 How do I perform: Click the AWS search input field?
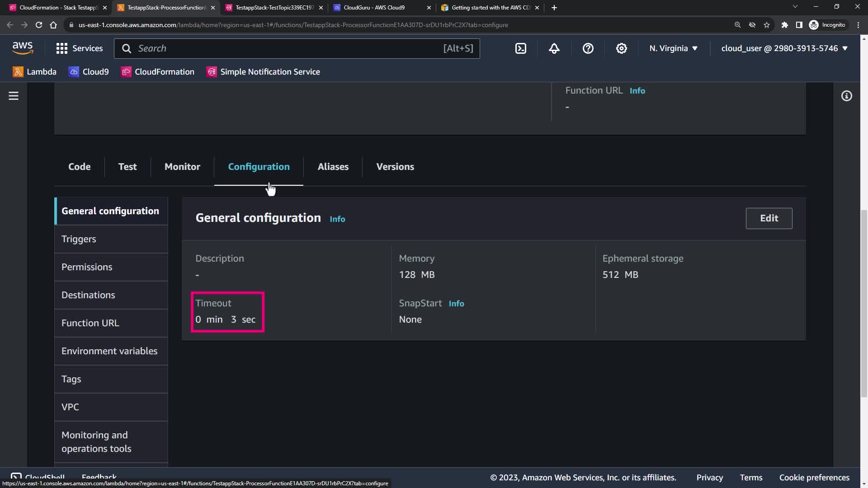[289, 48]
